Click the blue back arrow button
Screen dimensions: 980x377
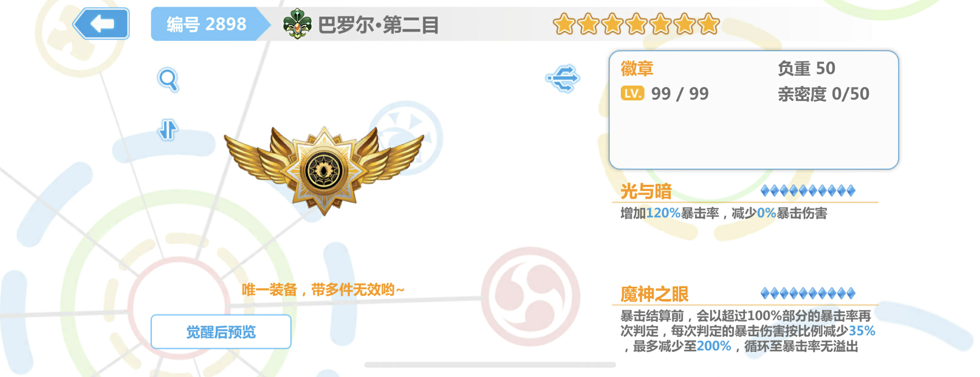coord(101,24)
